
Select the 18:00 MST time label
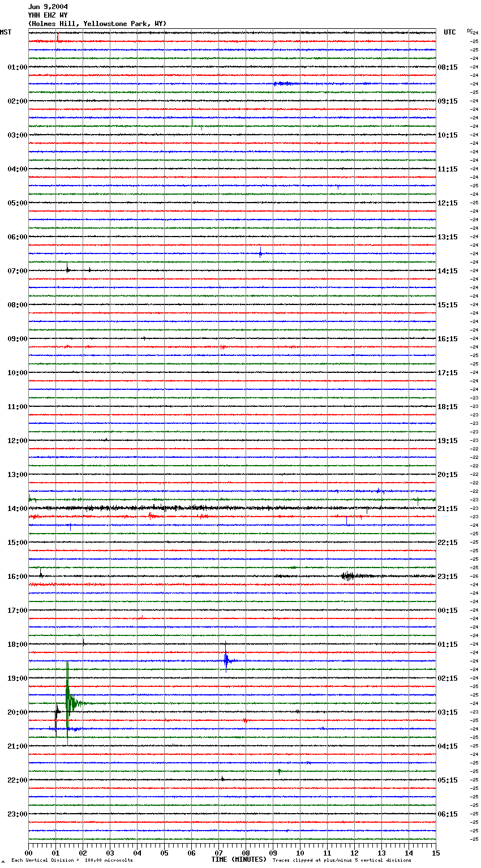(x=18, y=644)
